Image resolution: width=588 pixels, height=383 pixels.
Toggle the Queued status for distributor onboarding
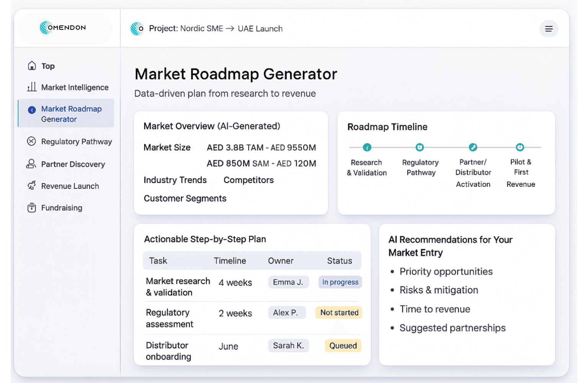coord(343,345)
